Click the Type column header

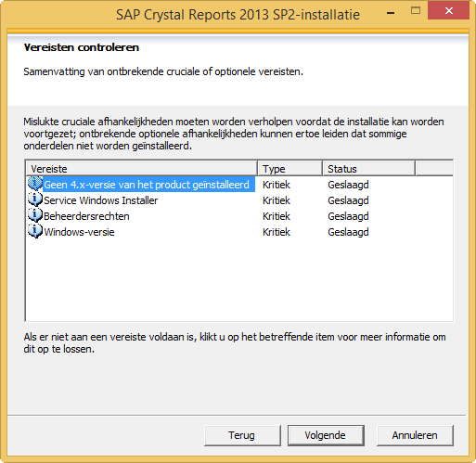(x=289, y=169)
